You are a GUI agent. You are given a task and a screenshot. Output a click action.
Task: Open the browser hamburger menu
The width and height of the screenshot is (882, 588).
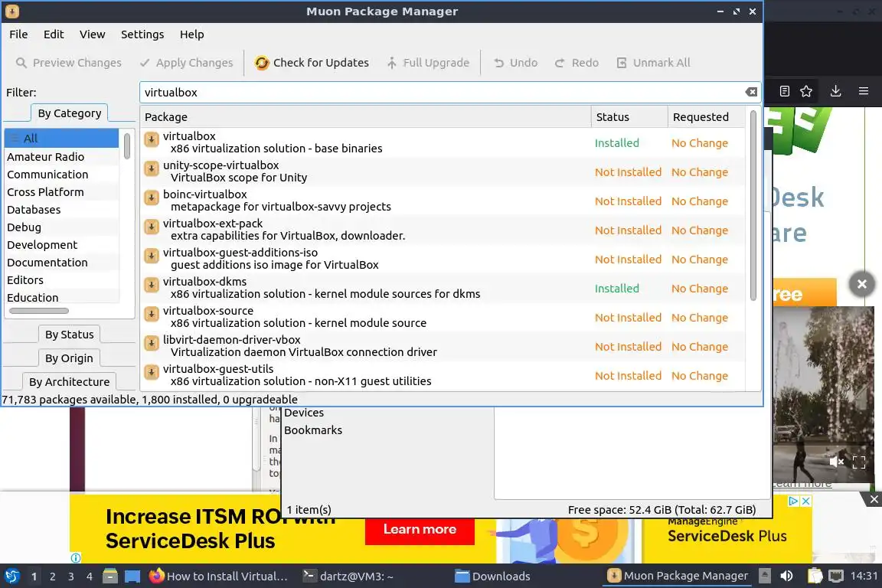click(864, 91)
